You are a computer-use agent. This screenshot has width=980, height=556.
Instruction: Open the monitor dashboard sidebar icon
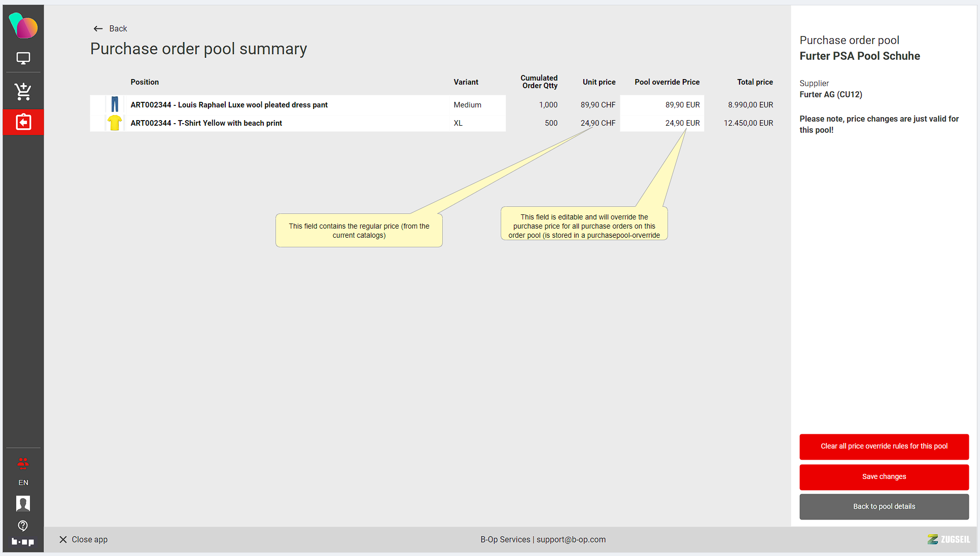23,58
